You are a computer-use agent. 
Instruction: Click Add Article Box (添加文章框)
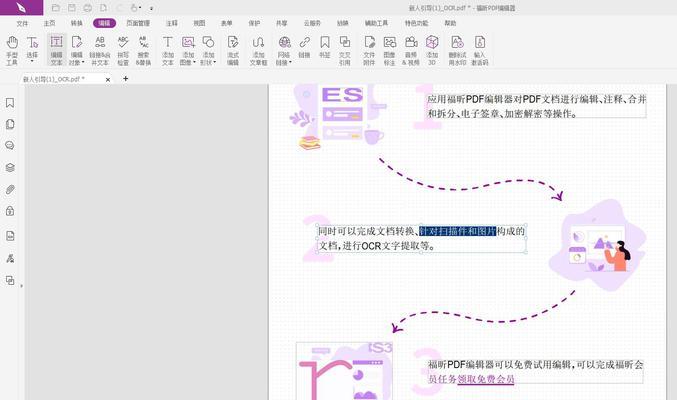click(x=258, y=50)
